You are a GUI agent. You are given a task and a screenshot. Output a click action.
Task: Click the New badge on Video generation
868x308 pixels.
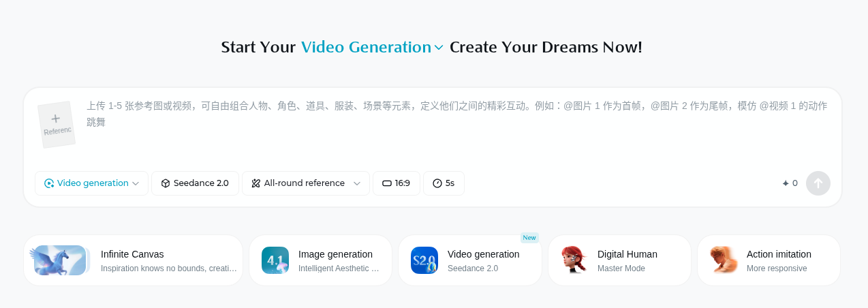pos(529,238)
